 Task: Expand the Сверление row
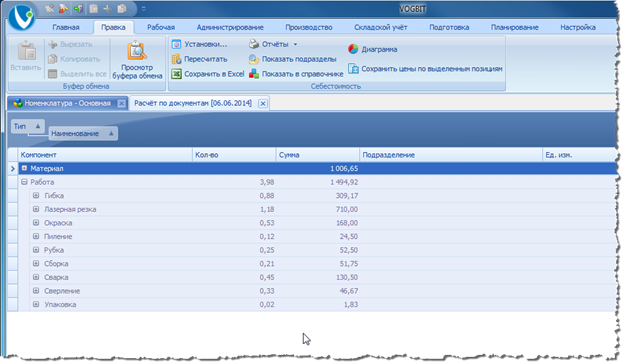click(x=36, y=291)
